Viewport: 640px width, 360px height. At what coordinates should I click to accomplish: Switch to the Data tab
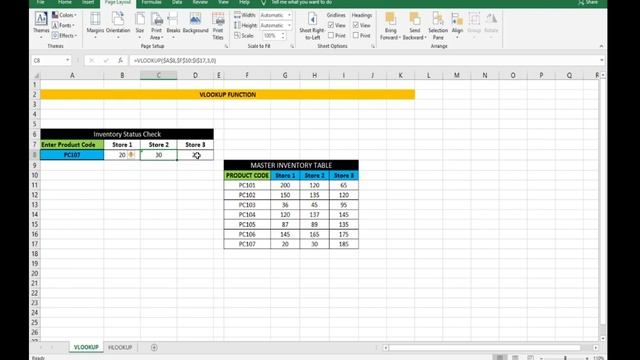coord(177,2)
